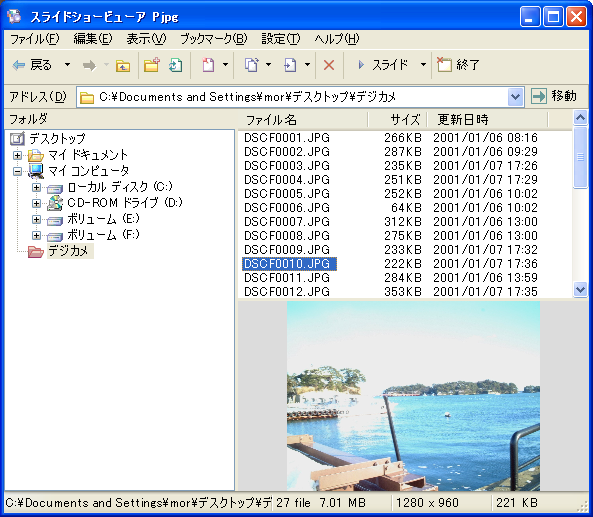This screenshot has width=593, height=517.
Task: Click the 終了 exit icon
Action: [x=445, y=65]
